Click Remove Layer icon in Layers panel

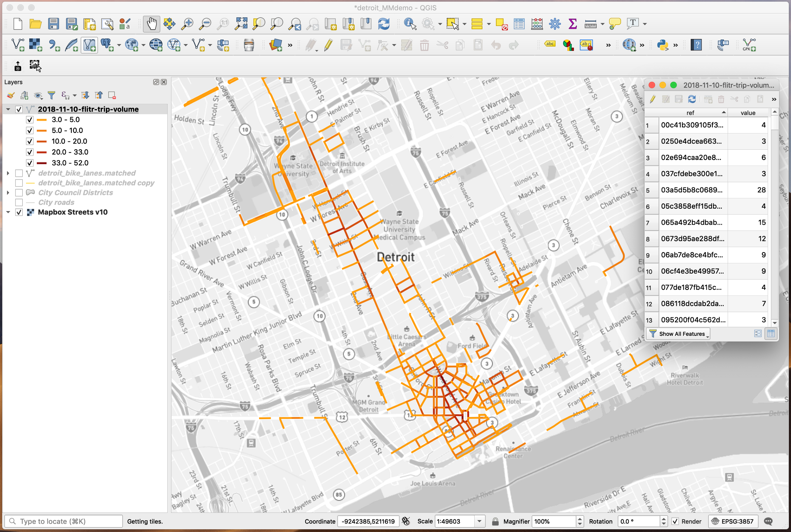pyautogui.click(x=112, y=96)
